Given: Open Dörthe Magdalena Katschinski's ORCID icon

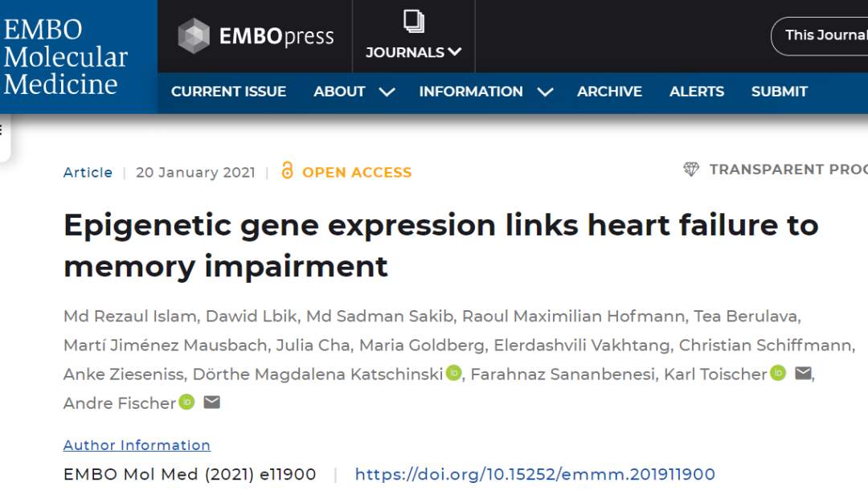Looking at the screenshot, I should 454,374.
